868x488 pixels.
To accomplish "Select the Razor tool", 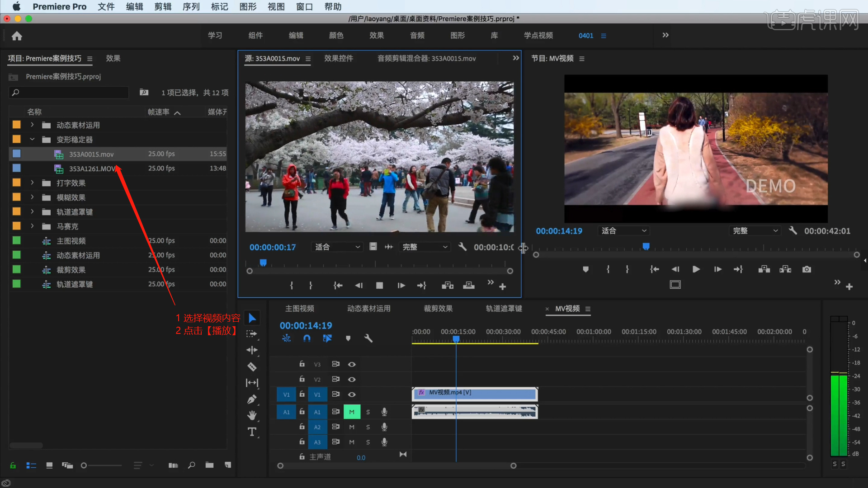I will coord(252,366).
